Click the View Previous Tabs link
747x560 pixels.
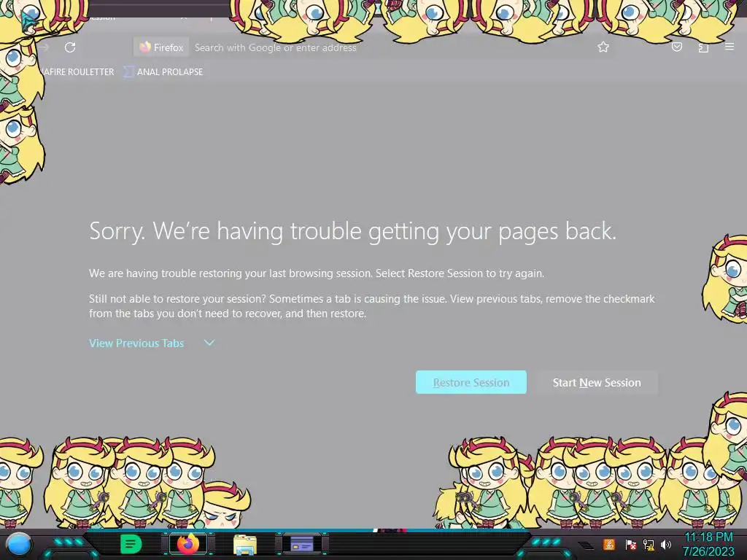point(136,343)
